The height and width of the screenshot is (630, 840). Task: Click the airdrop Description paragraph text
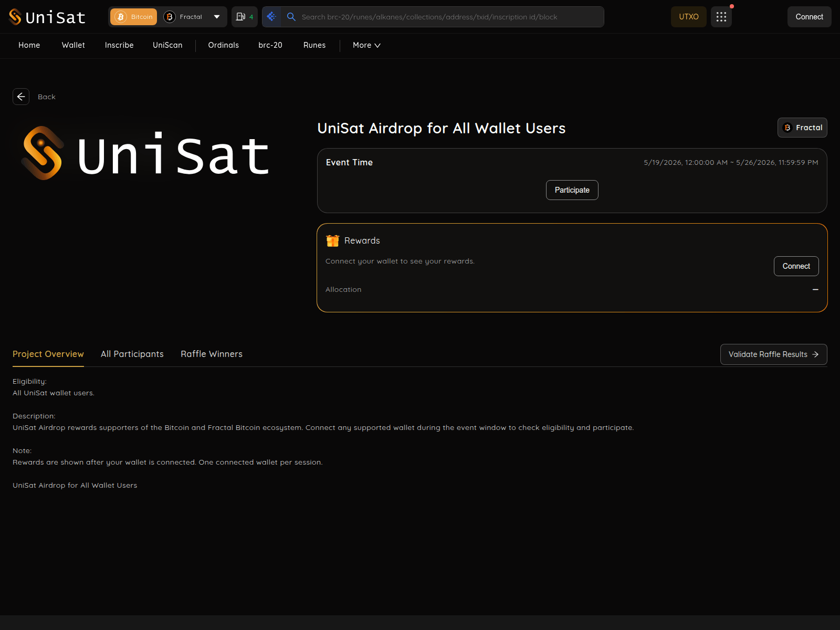[x=323, y=427]
